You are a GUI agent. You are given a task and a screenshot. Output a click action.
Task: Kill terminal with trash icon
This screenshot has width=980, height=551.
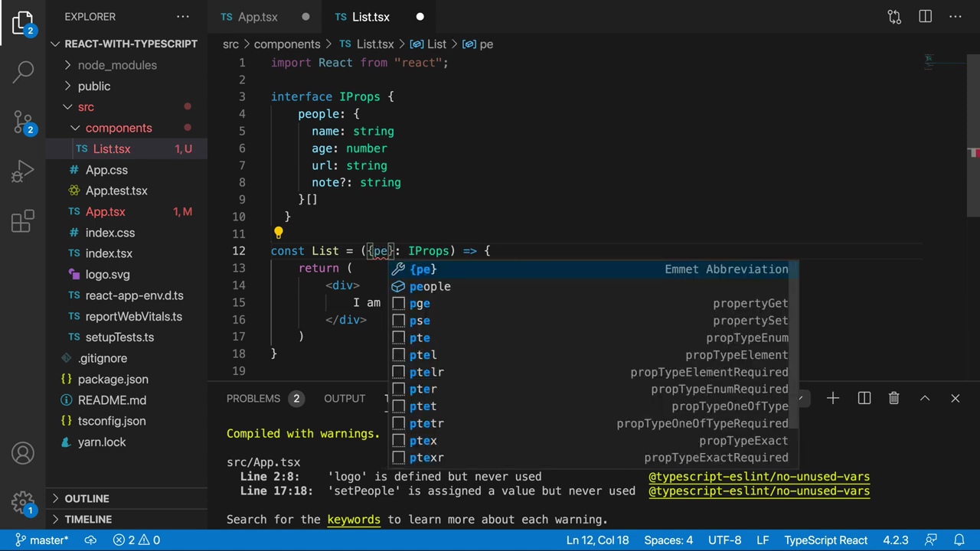tap(894, 398)
